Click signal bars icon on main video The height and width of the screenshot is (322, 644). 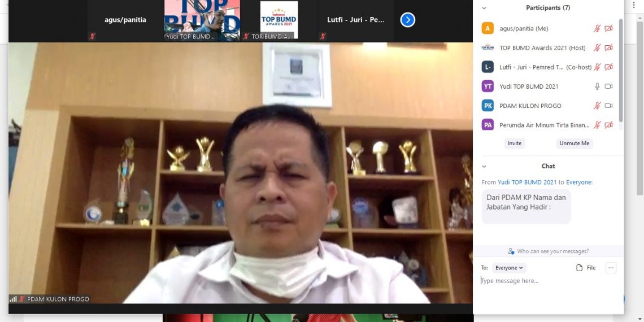click(x=13, y=299)
